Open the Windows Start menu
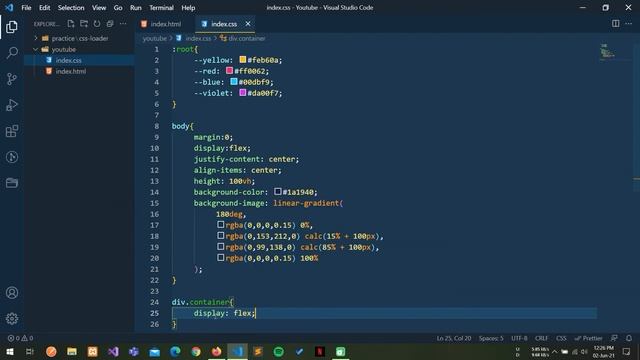Viewport: 640px width, 360px height. tap(10, 351)
